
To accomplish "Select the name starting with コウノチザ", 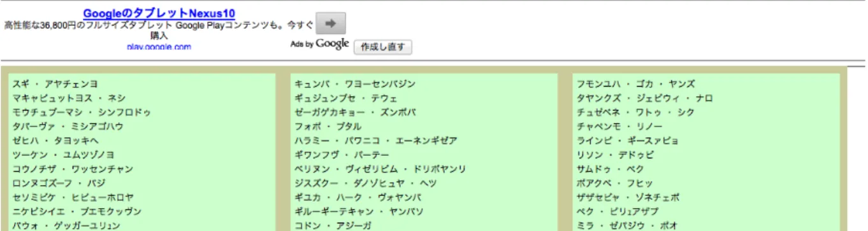I will pos(73,169).
